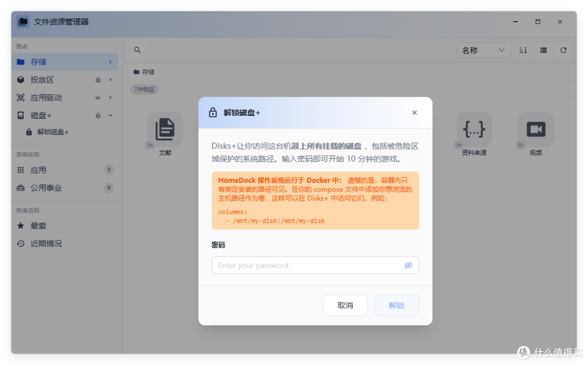Expand the 投放区 chevron
This screenshot has width=588, height=365.
pos(110,80)
